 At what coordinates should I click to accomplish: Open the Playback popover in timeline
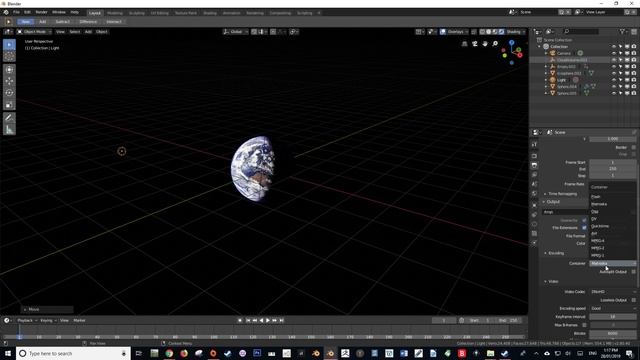(27, 320)
